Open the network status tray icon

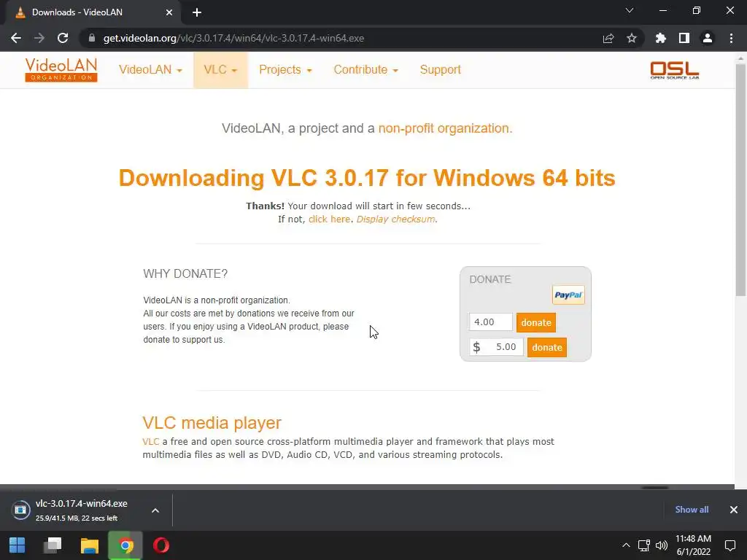coord(644,545)
